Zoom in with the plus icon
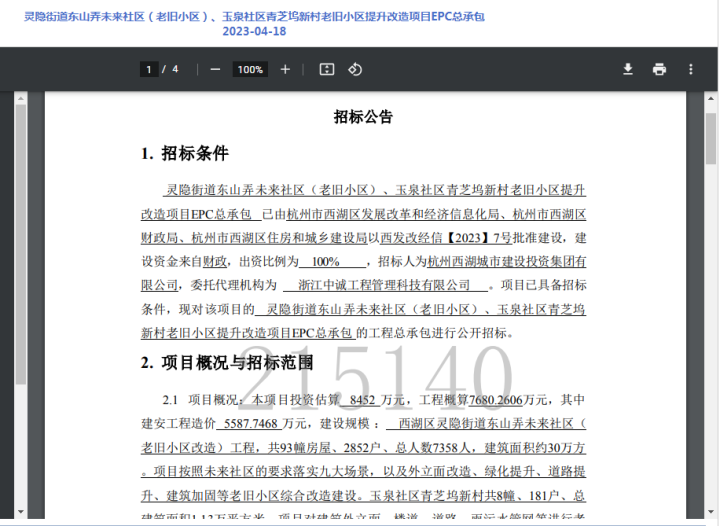Screen dimensions: 720x526 [285, 70]
